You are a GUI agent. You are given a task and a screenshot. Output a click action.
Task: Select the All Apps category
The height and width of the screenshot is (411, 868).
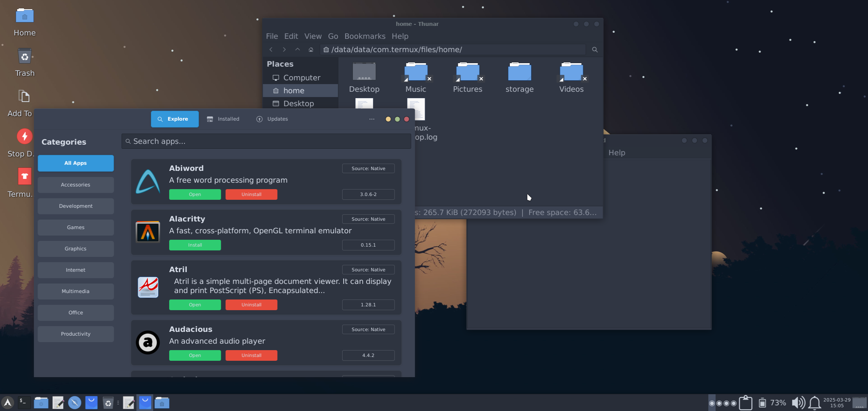point(76,163)
